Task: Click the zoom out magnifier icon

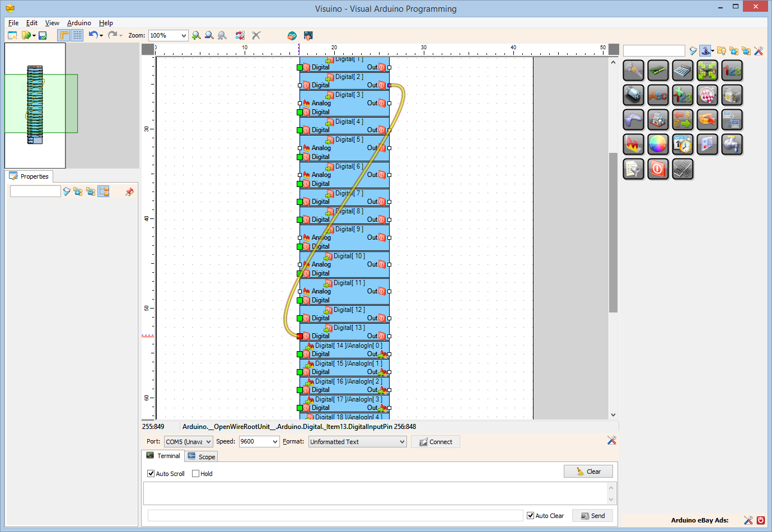Action: pos(209,35)
